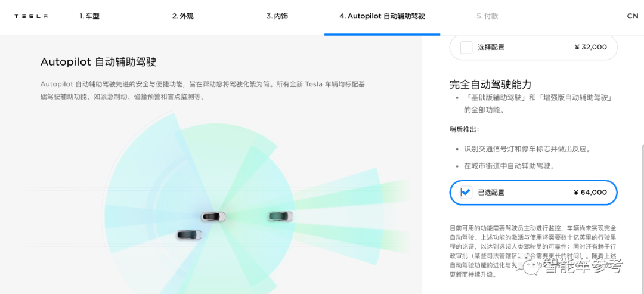Uncheck the ¥64,000 已选配置 checkbox

point(466,192)
